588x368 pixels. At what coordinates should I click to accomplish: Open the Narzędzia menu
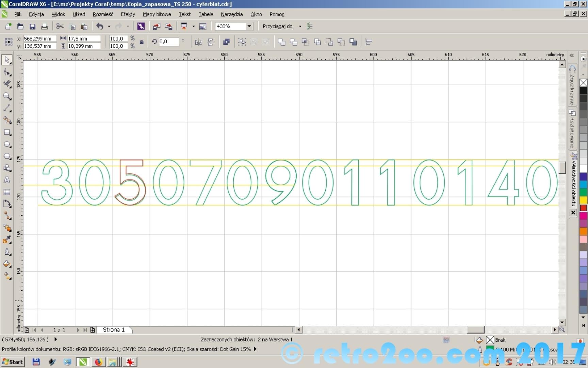click(x=231, y=14)
